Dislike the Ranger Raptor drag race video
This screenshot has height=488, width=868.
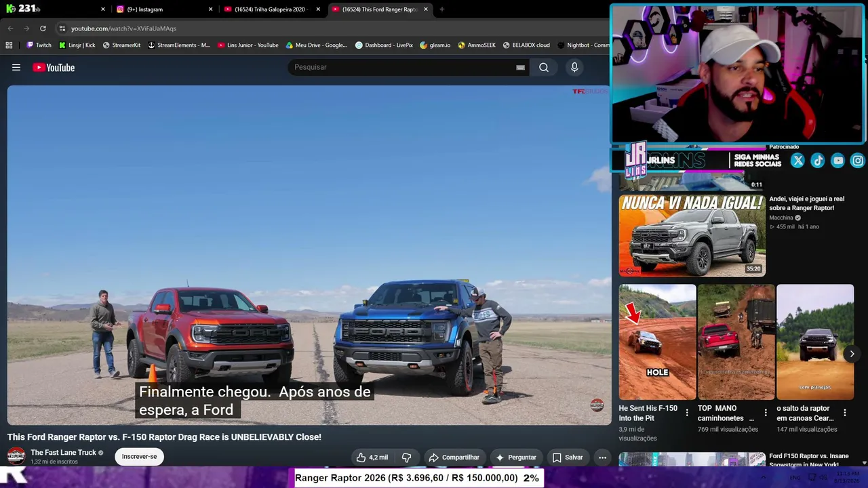[x=407, y=457]
